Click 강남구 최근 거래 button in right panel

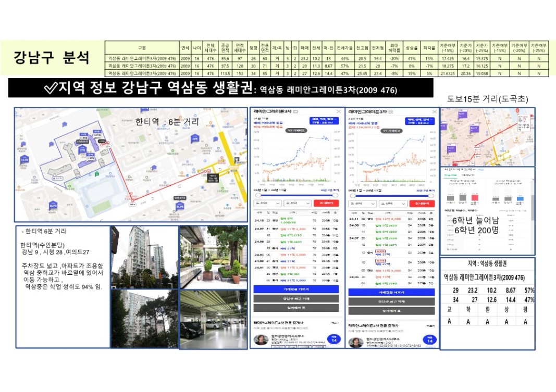pyautogui.click(x=391, y=302)
